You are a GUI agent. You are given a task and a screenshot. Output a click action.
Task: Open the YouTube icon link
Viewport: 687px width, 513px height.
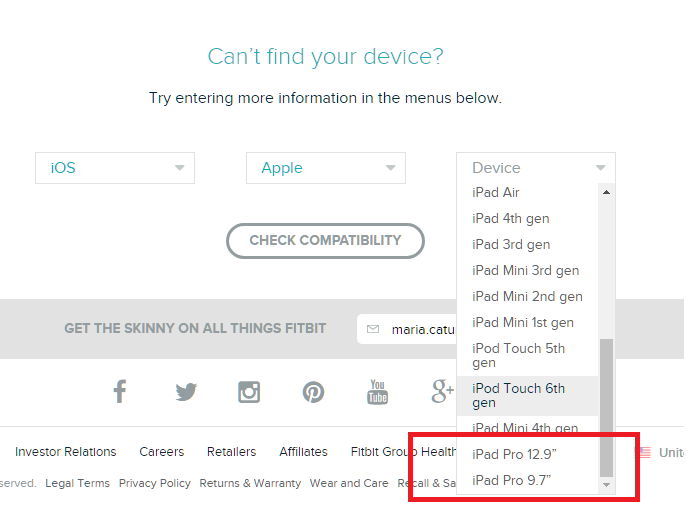(x=377, y=392)
